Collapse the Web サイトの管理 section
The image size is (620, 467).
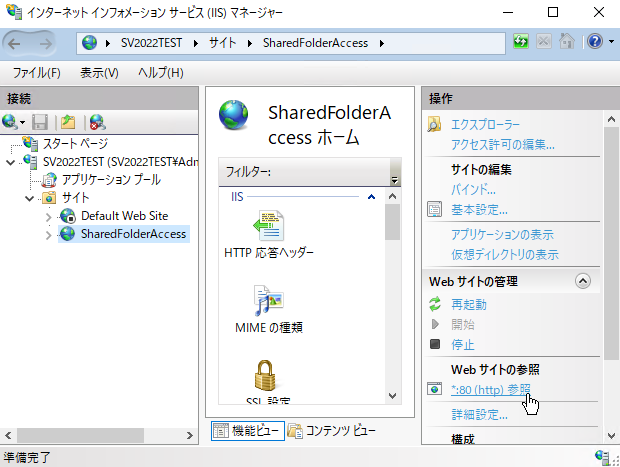pos(583,281)
